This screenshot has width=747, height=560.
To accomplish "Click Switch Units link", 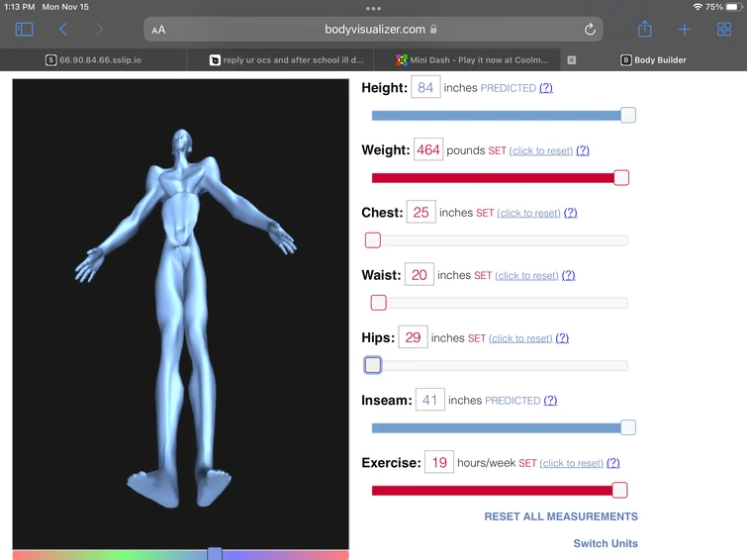I will click(606, 543).
